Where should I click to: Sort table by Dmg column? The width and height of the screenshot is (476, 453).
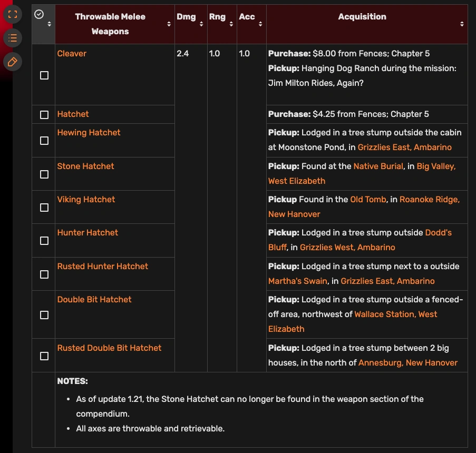point(201,24)
